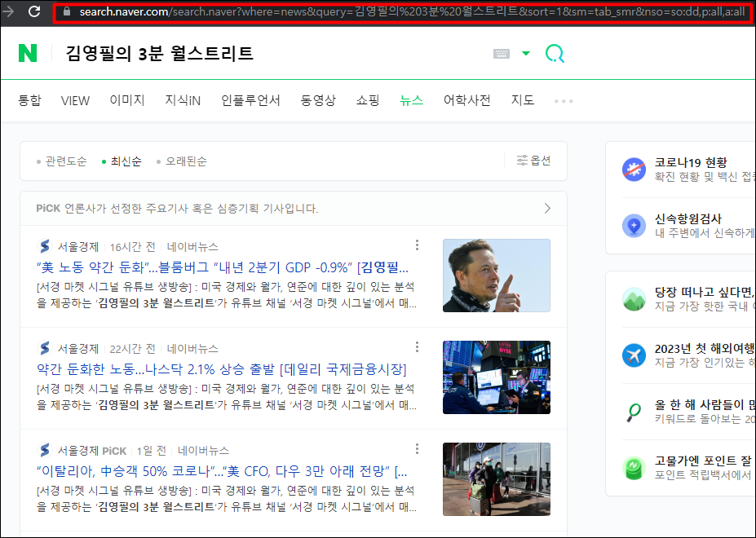This screenshot has height=538, width=756.
Task: Expand the PiCK info chevron arrow
Action: click(x=547, y=208)
